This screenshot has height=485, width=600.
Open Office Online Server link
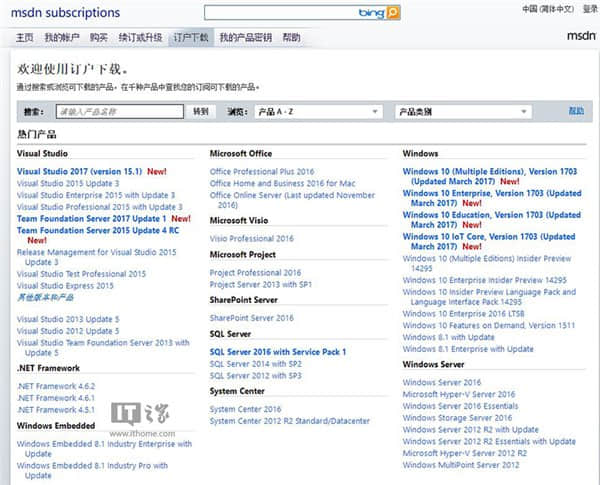click(x=292, y=200)
